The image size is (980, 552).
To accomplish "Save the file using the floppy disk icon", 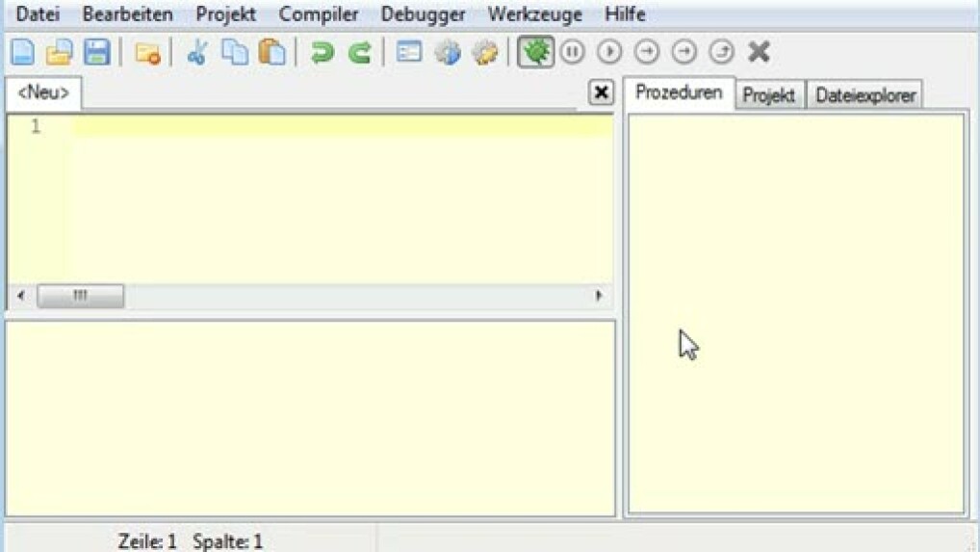I will pyautogui.click(x=96, y=52).
